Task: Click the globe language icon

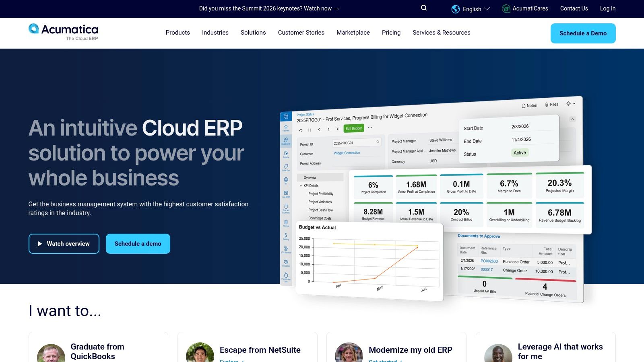Action: (x=455, y=9)
